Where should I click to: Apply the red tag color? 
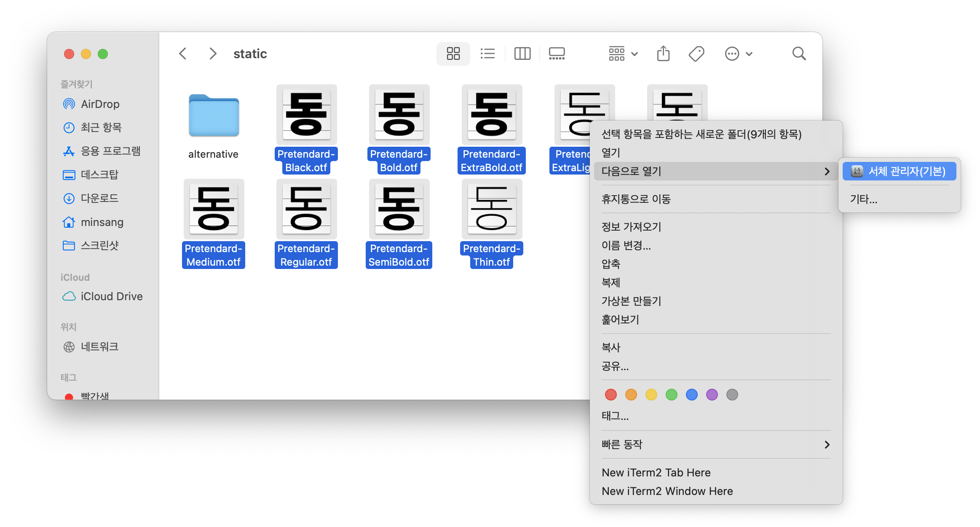tap(610, 395)
